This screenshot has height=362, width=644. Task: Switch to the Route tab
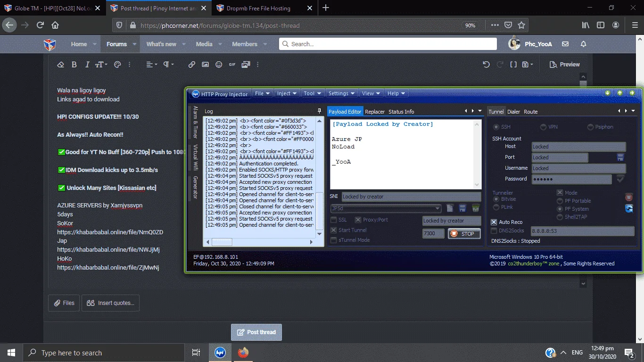[531, 112]
